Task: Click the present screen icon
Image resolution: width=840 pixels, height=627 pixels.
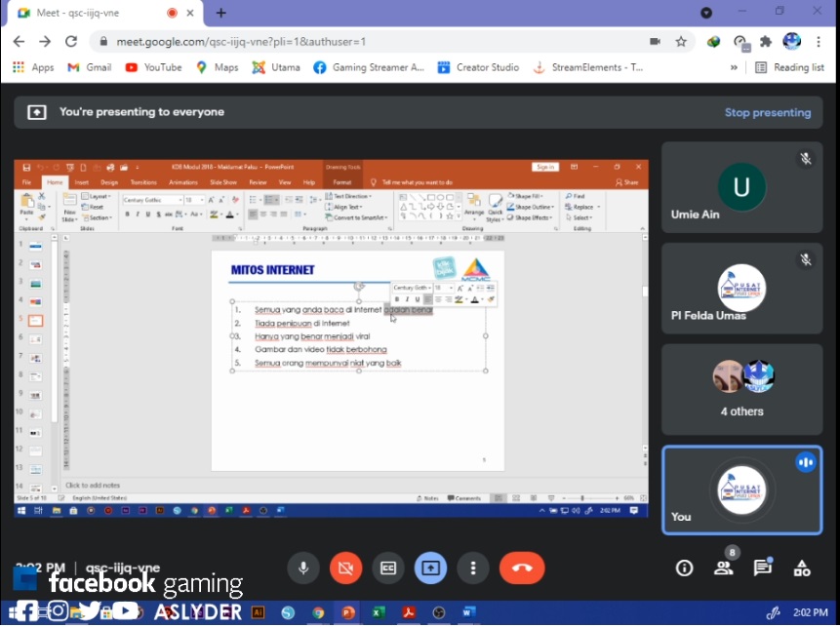Action: [430, 568]
